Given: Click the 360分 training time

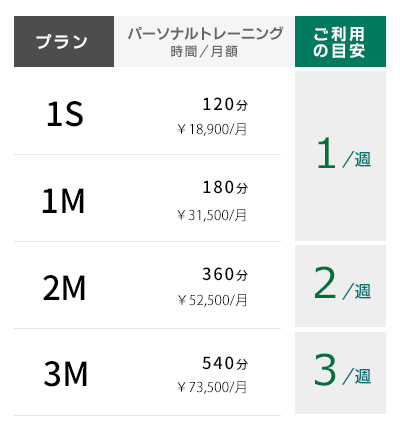Looking at the screenshot, I should 225,274.
